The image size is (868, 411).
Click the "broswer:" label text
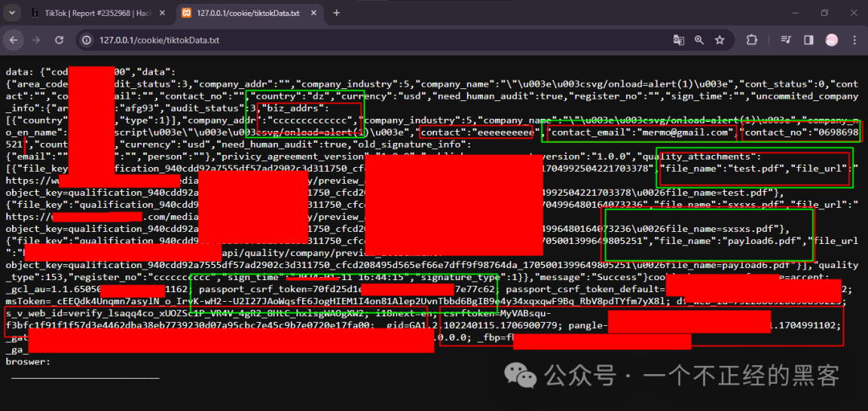pyautogui.click(x=27, y=361)
